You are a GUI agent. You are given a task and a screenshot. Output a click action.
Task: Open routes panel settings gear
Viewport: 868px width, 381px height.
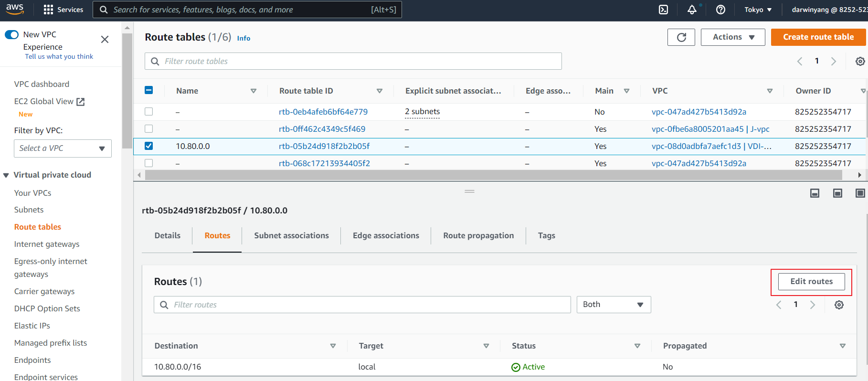point(839,305)
